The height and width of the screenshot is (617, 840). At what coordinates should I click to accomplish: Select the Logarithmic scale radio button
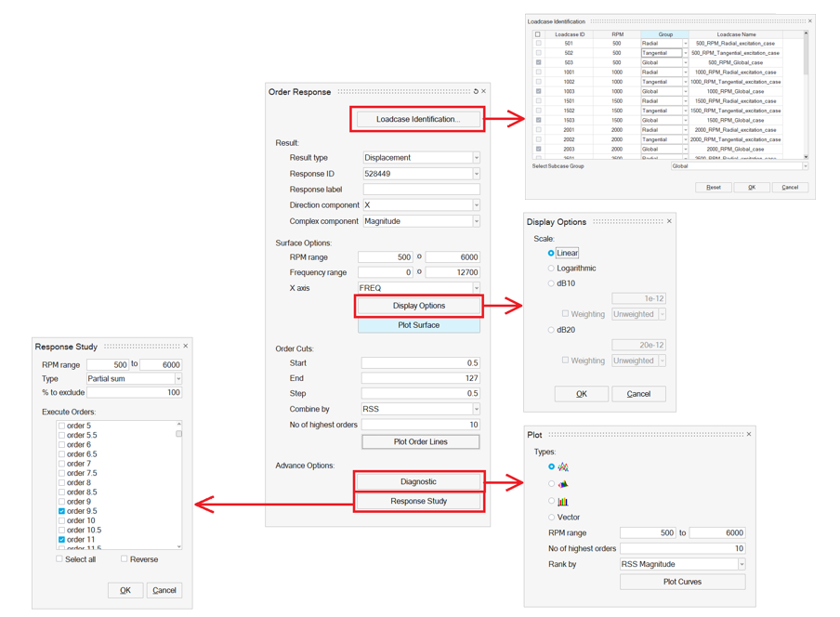point(551,269)
